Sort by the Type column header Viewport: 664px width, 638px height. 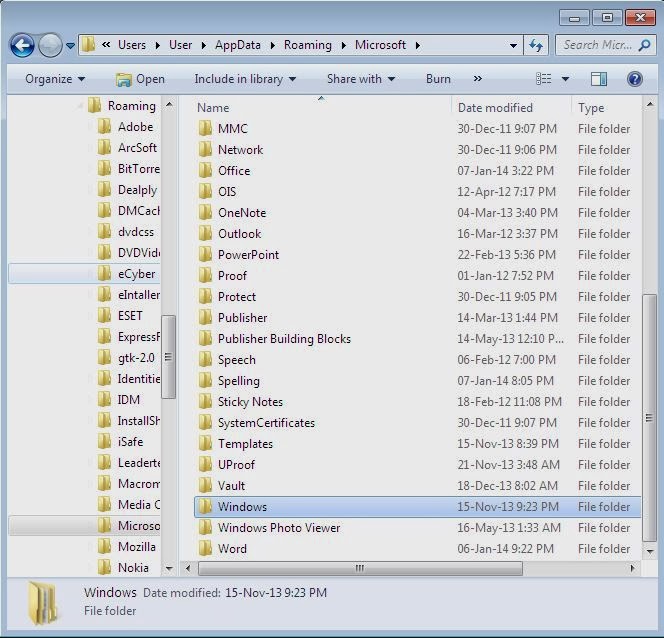(x=607, y=108)
